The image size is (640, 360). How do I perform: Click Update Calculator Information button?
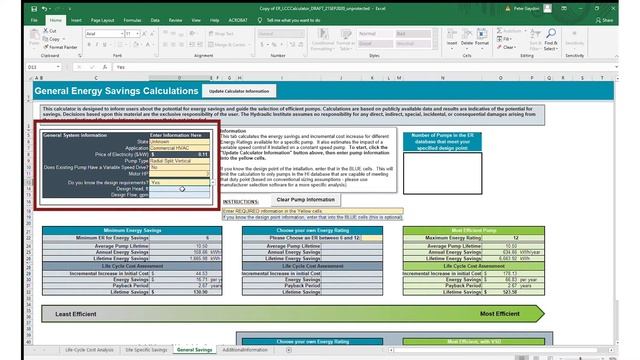point(239,91)
